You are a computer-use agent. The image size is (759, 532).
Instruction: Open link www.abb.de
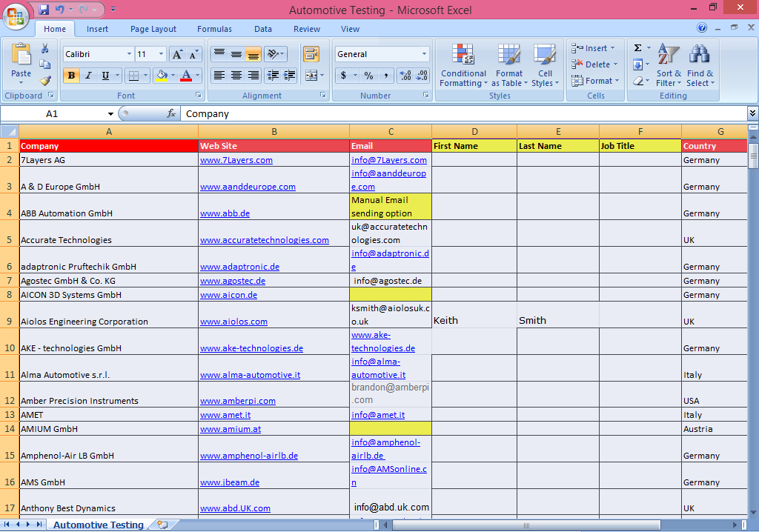point(225,213)
